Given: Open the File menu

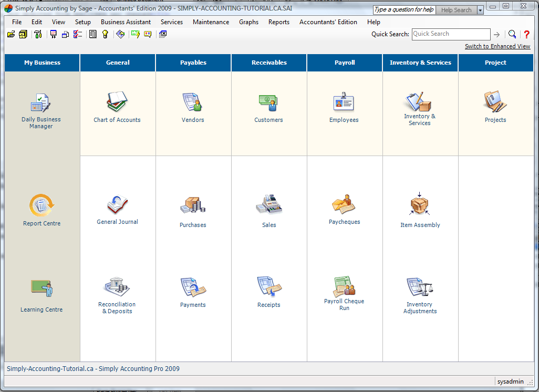Looking at the screenshot, I should pyautogui.click(x=17, y=22).
